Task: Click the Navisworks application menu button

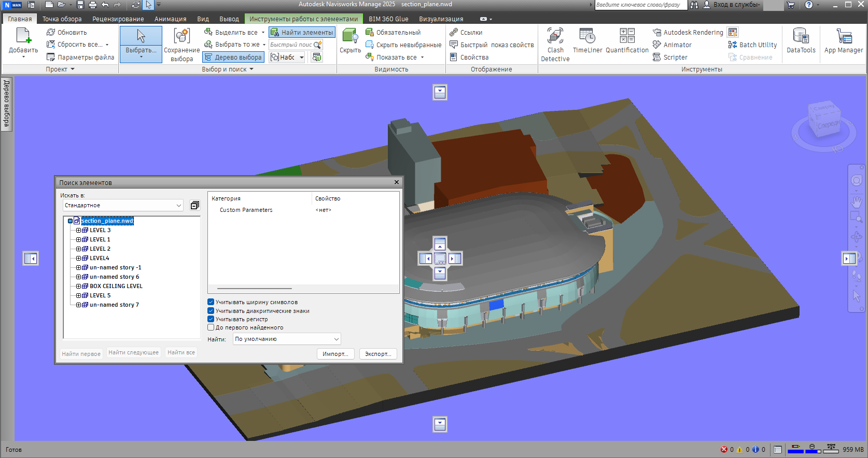Action: point(13,5)
